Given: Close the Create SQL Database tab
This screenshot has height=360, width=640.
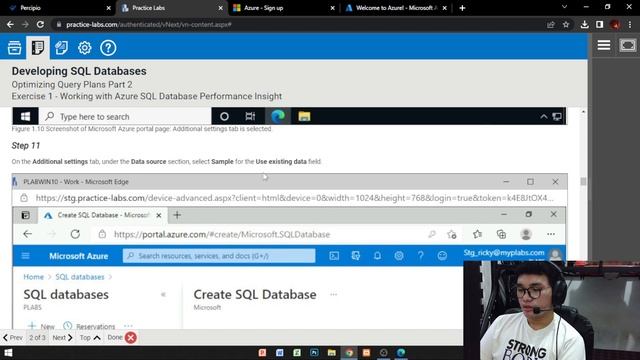Looking at the screenshot, I should pos(159,215).
